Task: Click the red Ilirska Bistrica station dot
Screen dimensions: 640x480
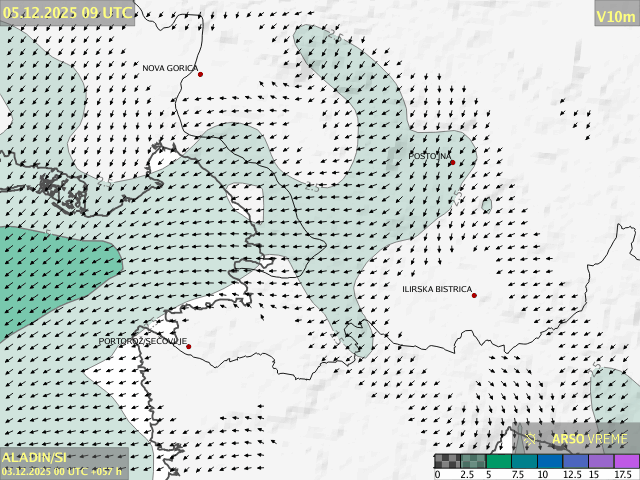Action: click(x=474, y=295)
